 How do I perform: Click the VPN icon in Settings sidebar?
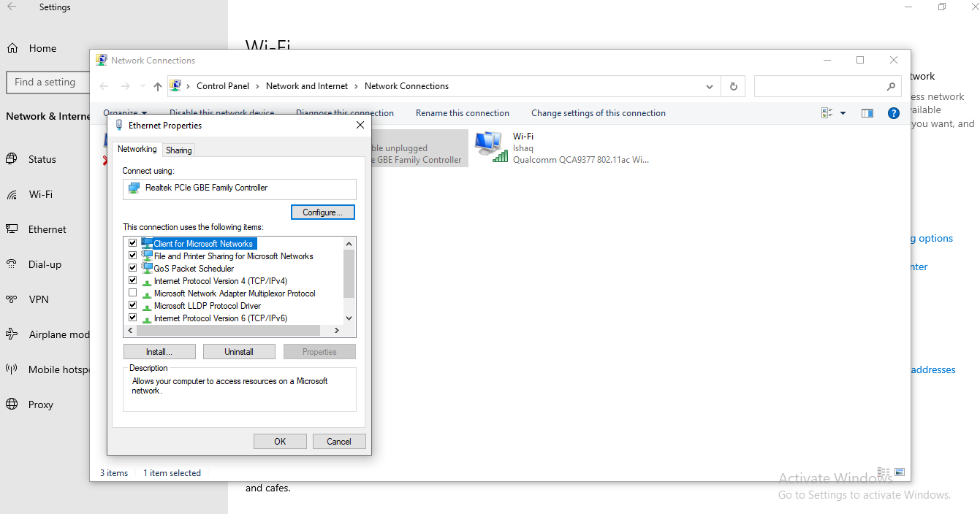[12, 299]
